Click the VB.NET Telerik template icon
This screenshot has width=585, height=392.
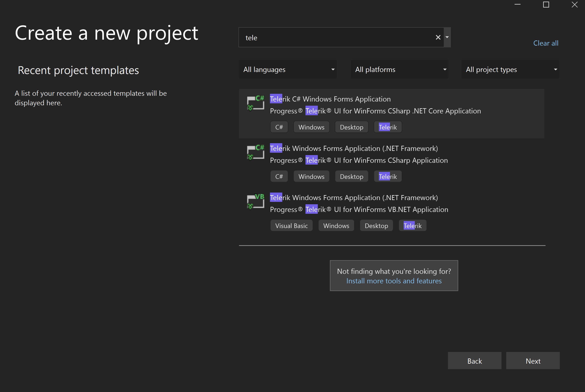pyautogui.click(x=255, y=201)
